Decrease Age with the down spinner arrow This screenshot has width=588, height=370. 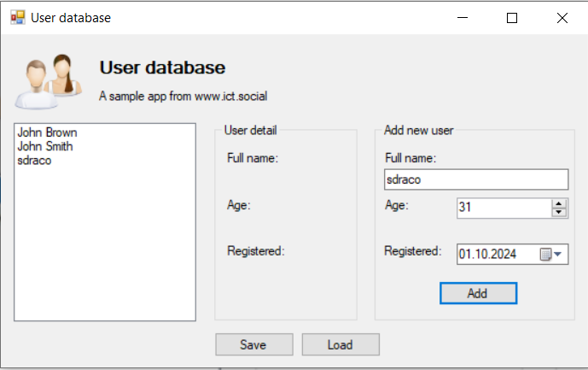tap(560, 212)
